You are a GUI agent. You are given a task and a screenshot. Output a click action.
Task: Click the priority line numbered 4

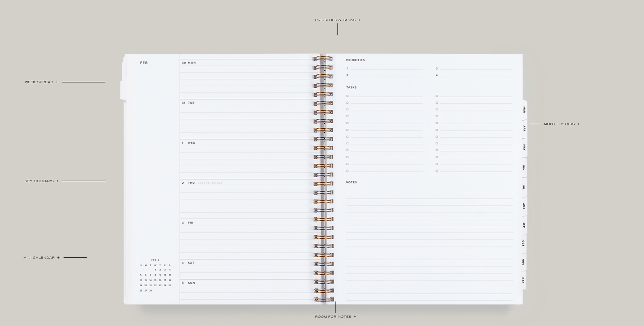coord(474,75)
